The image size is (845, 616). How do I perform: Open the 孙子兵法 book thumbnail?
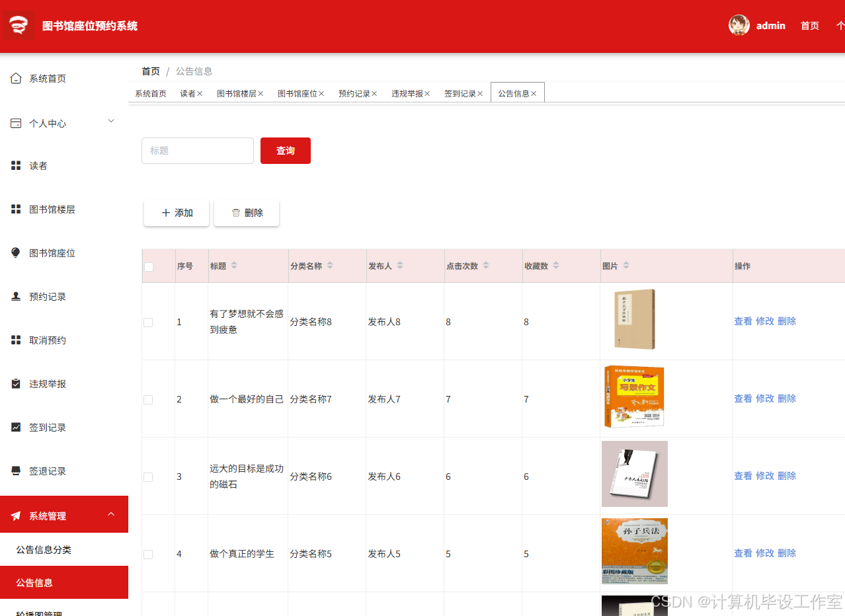point(635,551)
